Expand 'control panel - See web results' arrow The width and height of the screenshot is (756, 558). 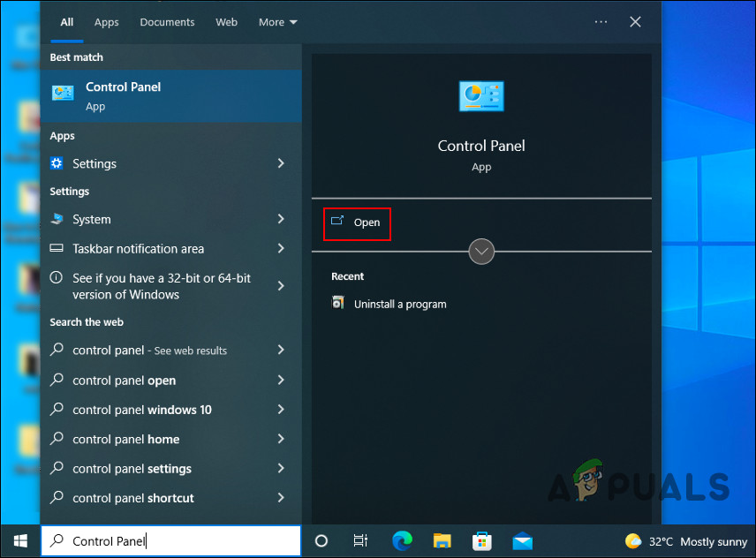[x=281, y=350]
